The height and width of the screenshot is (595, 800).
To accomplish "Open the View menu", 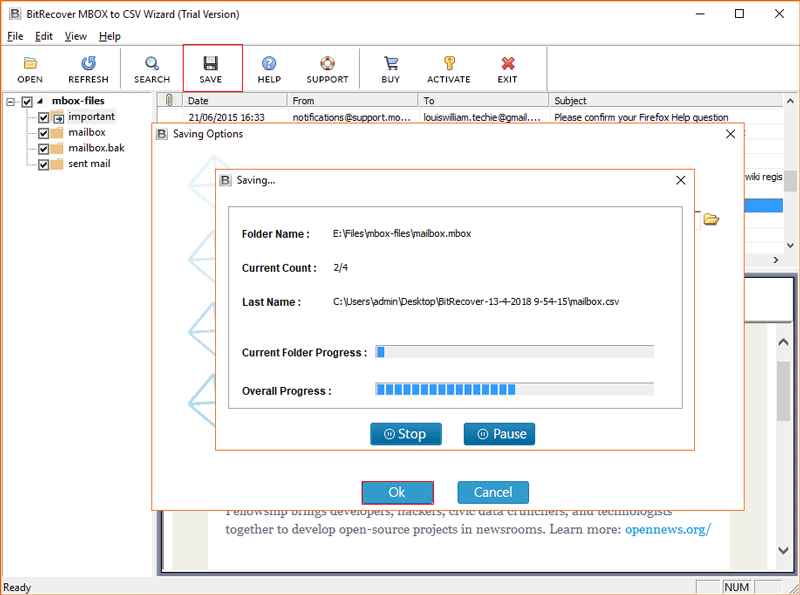I will 76,36.
